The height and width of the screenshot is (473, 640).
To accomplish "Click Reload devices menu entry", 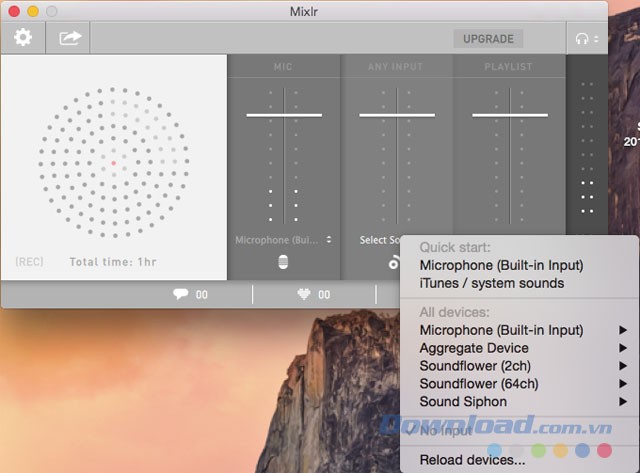I will coord(471,460).
